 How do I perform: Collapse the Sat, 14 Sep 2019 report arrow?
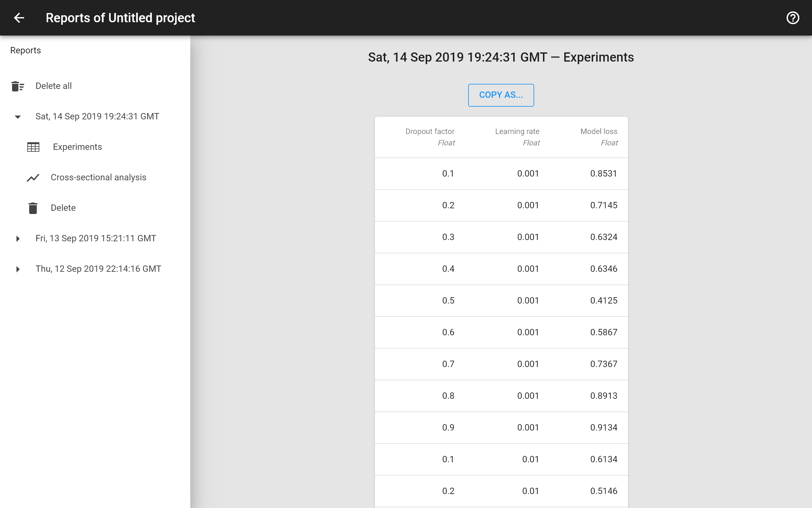click(18, 117)
